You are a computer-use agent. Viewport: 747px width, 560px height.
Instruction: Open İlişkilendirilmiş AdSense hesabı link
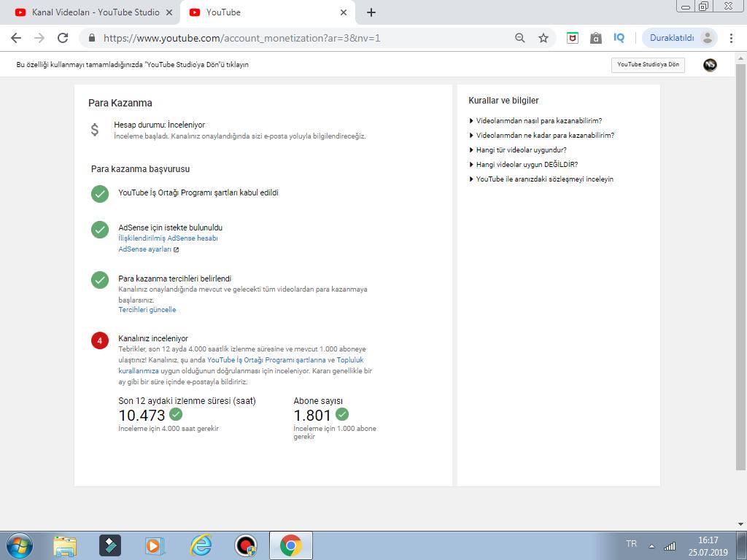(x=169, y=238)
